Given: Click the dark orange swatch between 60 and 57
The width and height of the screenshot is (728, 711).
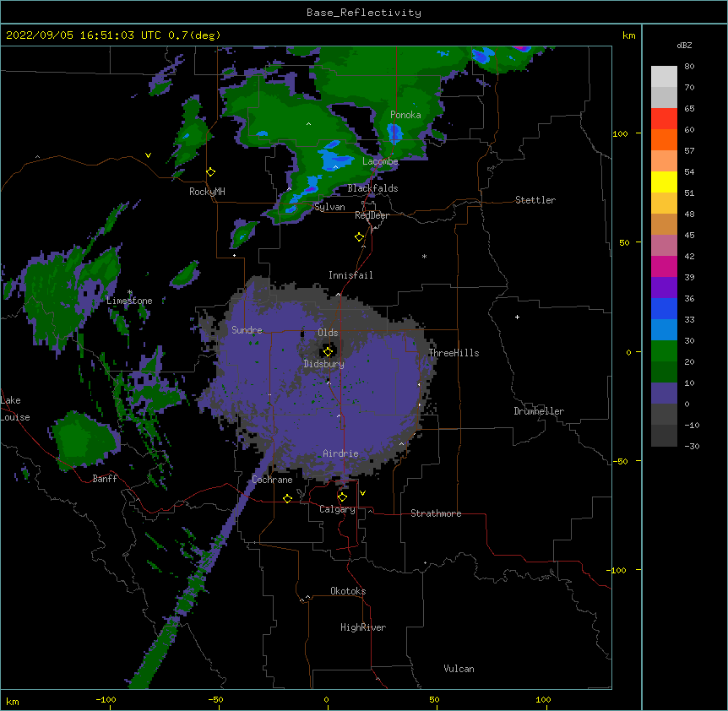Looking at the screenshot, I should tap(664, 139).
